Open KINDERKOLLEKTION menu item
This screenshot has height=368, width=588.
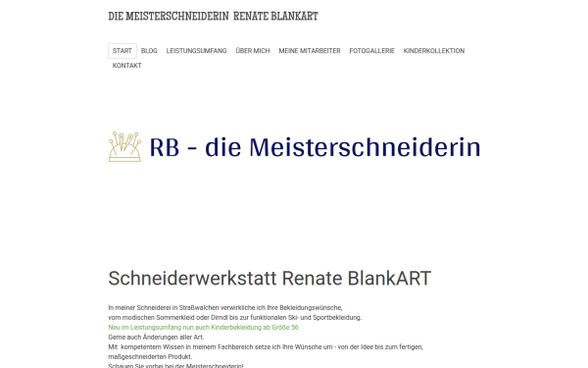(x=434, y=51)
